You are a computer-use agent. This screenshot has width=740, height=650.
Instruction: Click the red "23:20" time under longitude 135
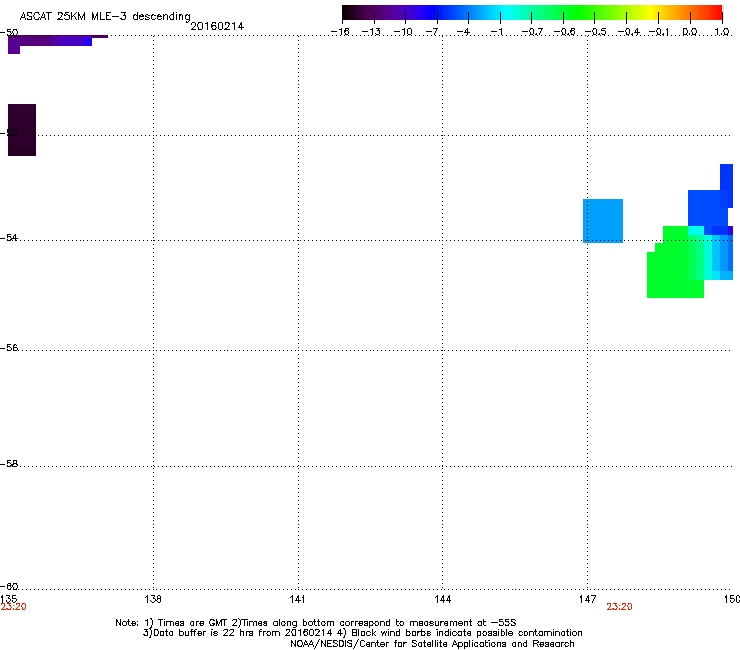13,607
